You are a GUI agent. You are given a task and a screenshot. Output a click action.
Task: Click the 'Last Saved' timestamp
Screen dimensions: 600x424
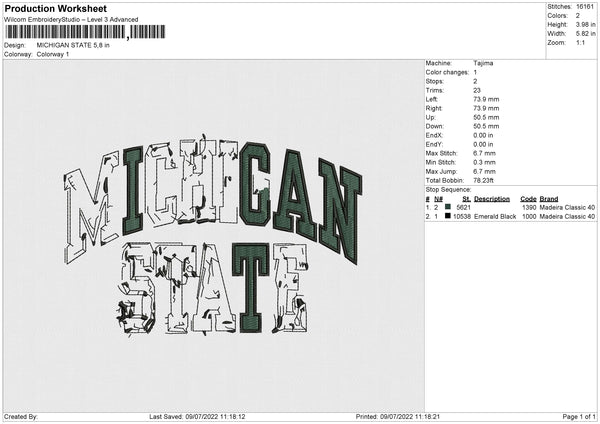[197, 417]
